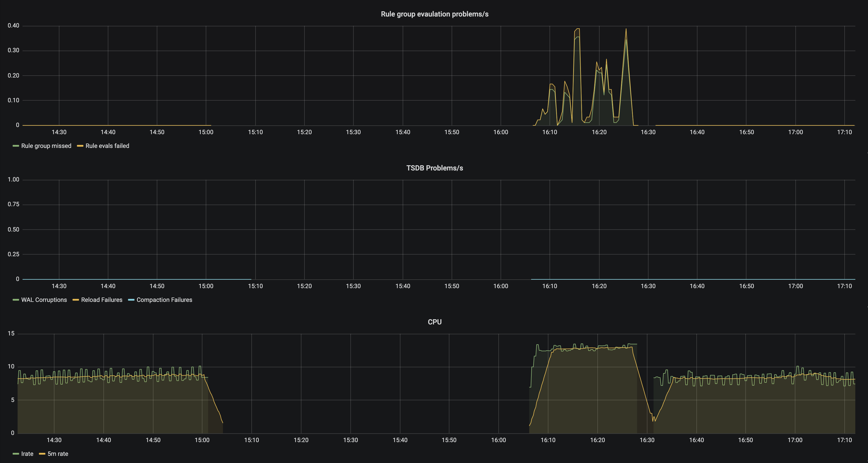The height and width of the screenshot is (463, 868).
Task: Open the Rule group evaulation problems/s panel menu
Action: (x=434, y=14)
